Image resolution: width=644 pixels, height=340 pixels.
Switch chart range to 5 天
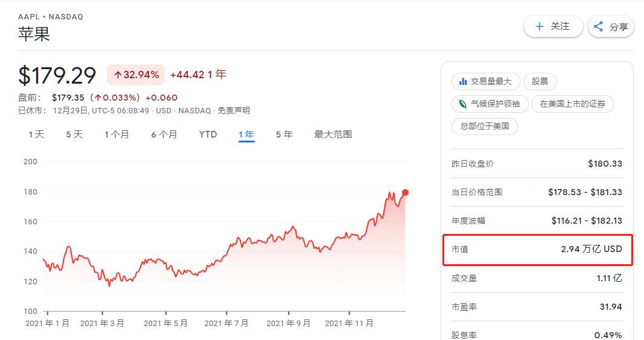point(74,135)
